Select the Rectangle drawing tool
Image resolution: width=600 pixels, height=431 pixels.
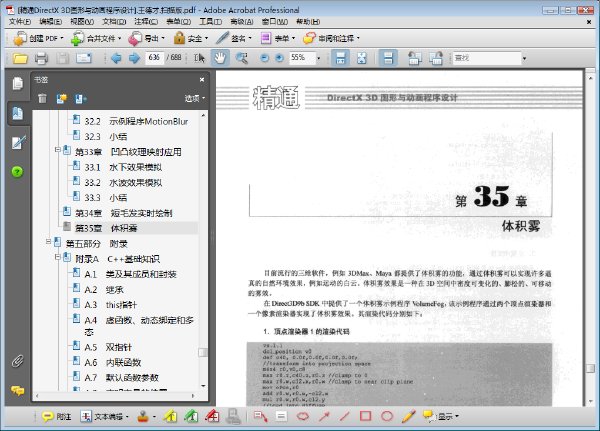pyautogui.click(x=365, y=416)
